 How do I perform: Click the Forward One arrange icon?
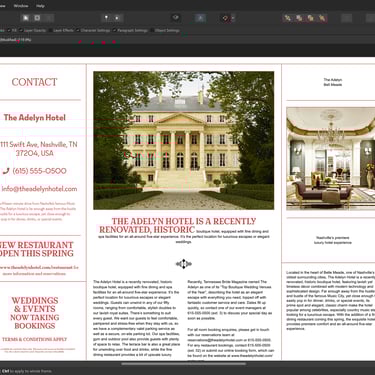(310, 18)
